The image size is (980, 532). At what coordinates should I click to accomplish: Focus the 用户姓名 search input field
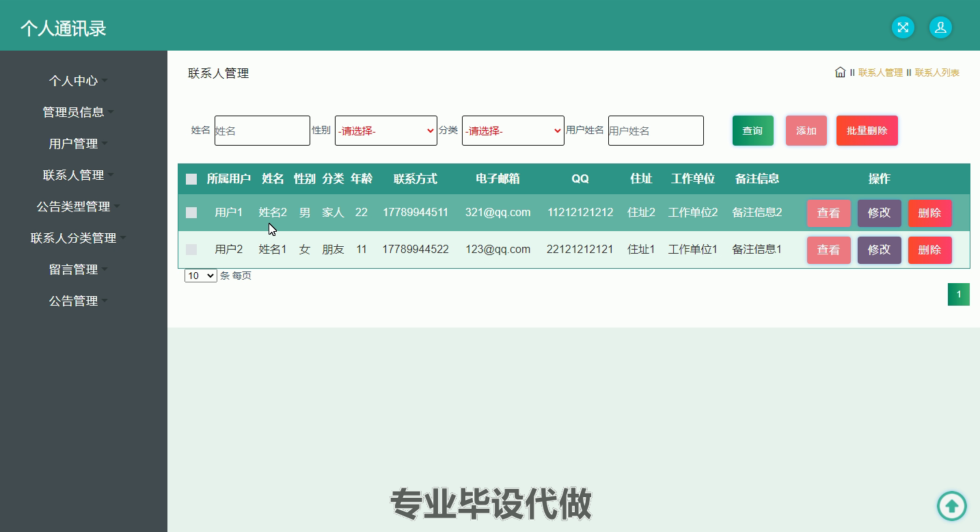656,131
